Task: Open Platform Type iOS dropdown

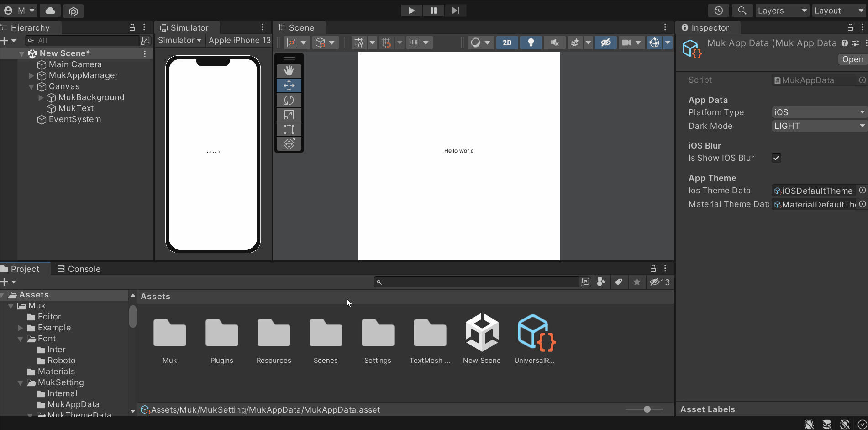Action: tap(819, 112)
